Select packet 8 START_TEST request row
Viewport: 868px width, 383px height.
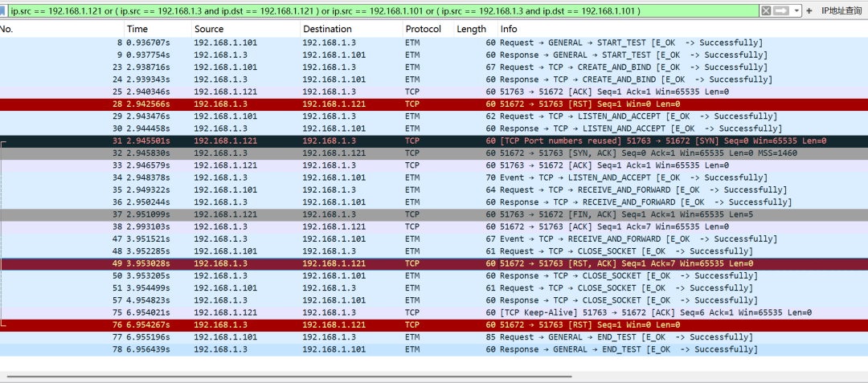point(402,43)
